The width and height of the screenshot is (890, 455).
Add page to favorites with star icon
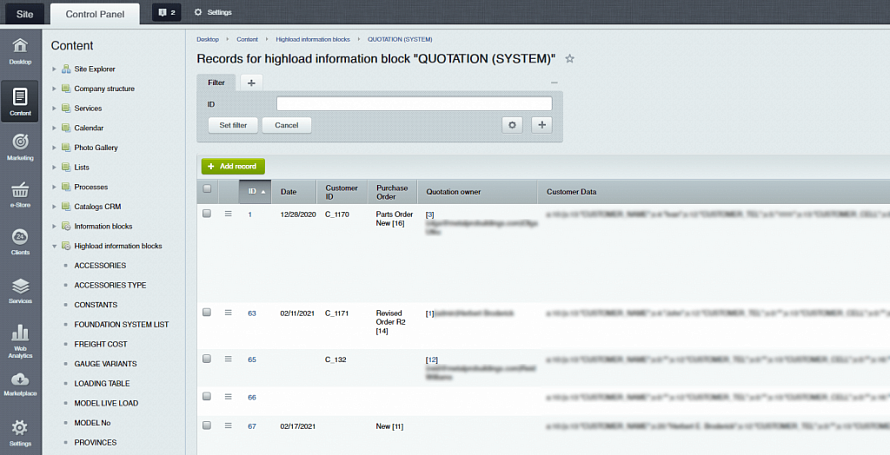pyautogui.click(x=570, y=59)
